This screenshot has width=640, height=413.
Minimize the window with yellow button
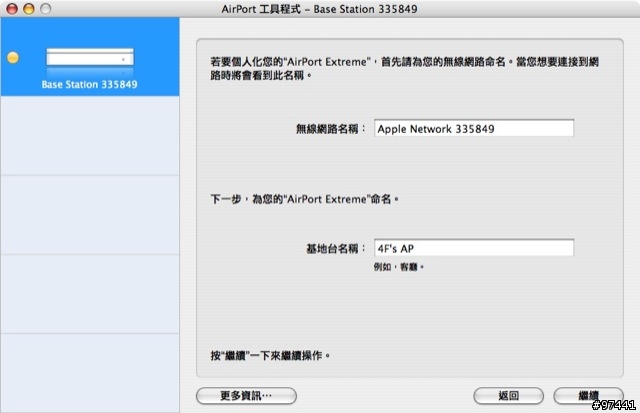[29, 9]
